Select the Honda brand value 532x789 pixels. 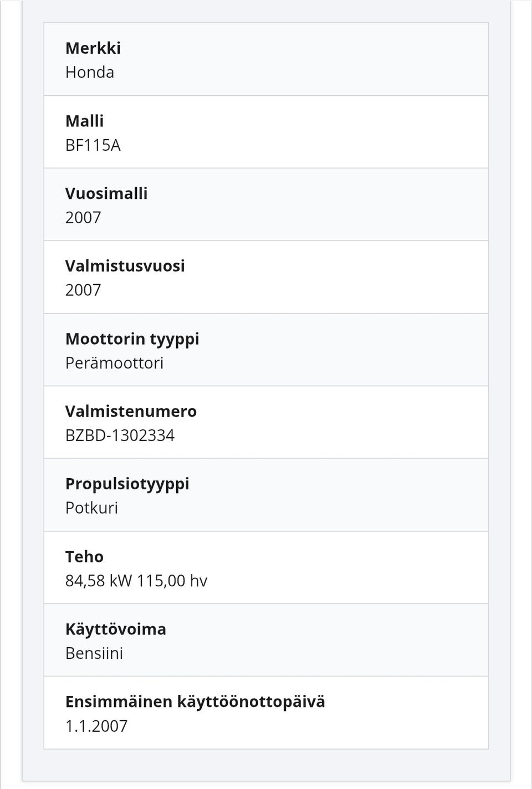tap(90, 73)
